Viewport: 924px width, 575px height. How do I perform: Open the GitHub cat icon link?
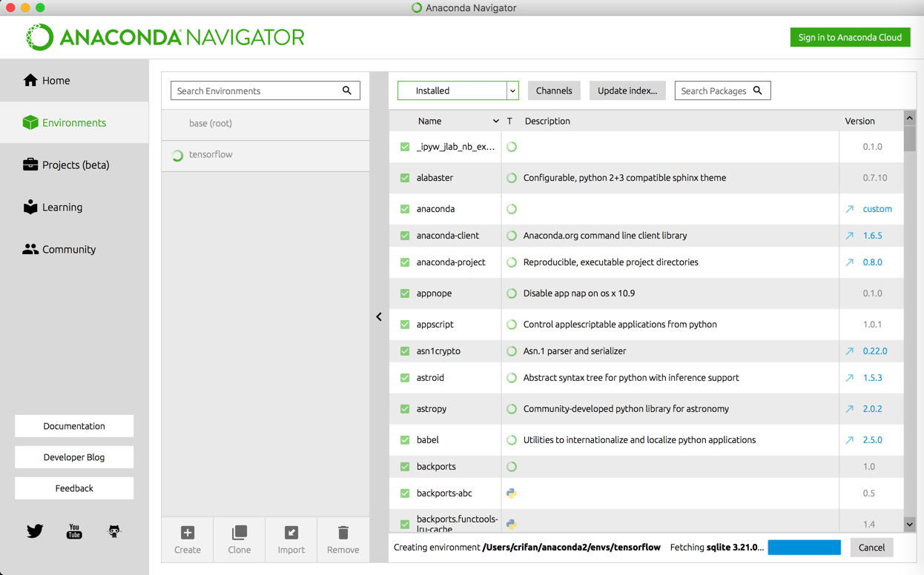[114, 531]
